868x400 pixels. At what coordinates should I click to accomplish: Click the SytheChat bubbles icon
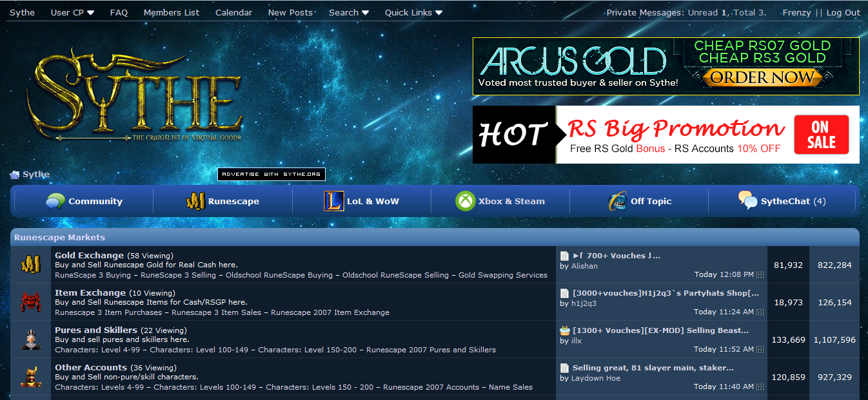click(748, 200)
